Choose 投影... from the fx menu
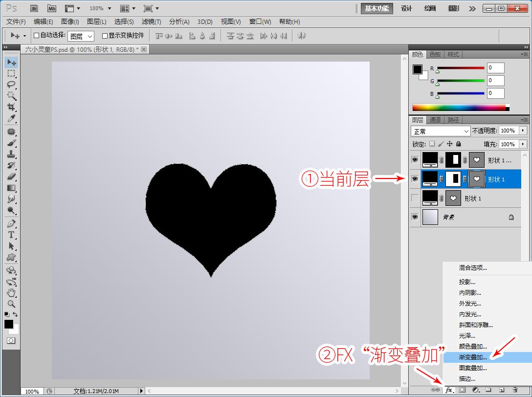The height and width of the screenshot is (397, 532). point(488,282)
